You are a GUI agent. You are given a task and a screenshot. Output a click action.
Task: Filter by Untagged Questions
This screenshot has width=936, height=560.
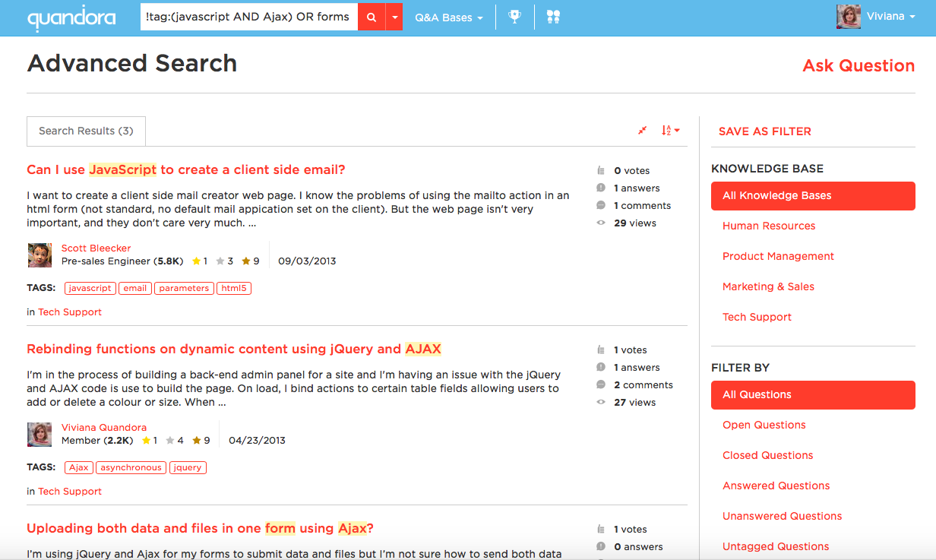point(776,546)
